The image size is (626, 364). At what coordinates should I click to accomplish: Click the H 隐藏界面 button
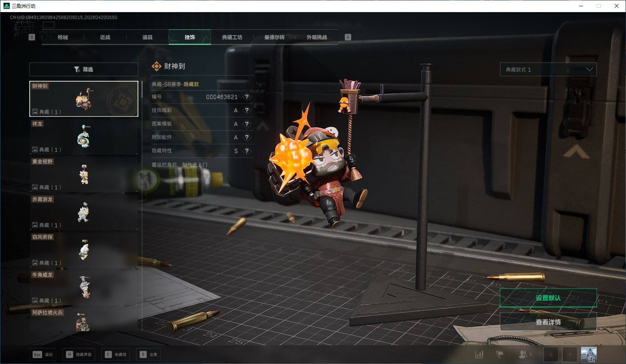coord(79,354)
